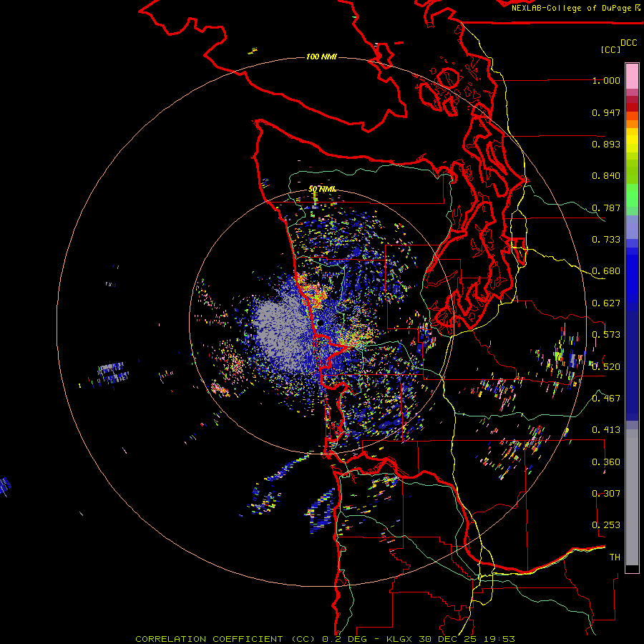Click the 0.413 color scale value
Screen dimensions: 644x644
pyautogui.click(x=606, y=430)
